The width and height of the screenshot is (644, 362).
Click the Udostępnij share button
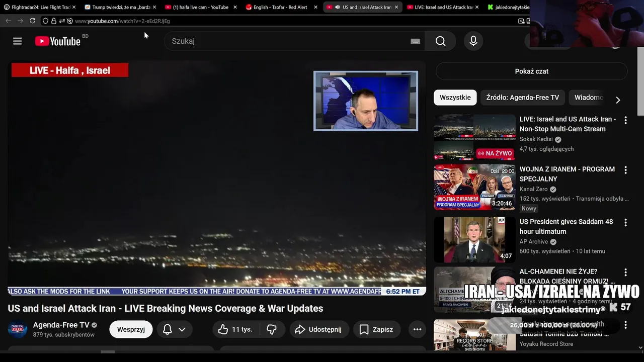pyautogui.click(x=319, y=329)
